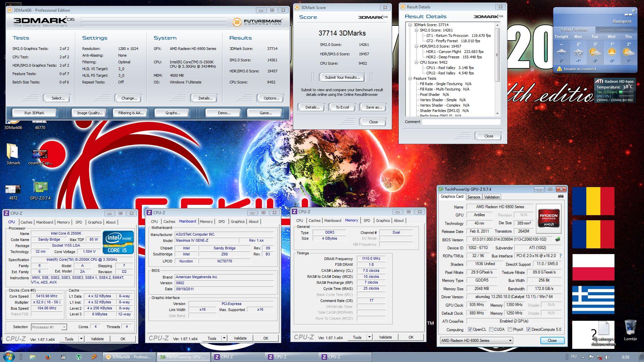Open uTorrent from the taskbar

pos(79,357)
